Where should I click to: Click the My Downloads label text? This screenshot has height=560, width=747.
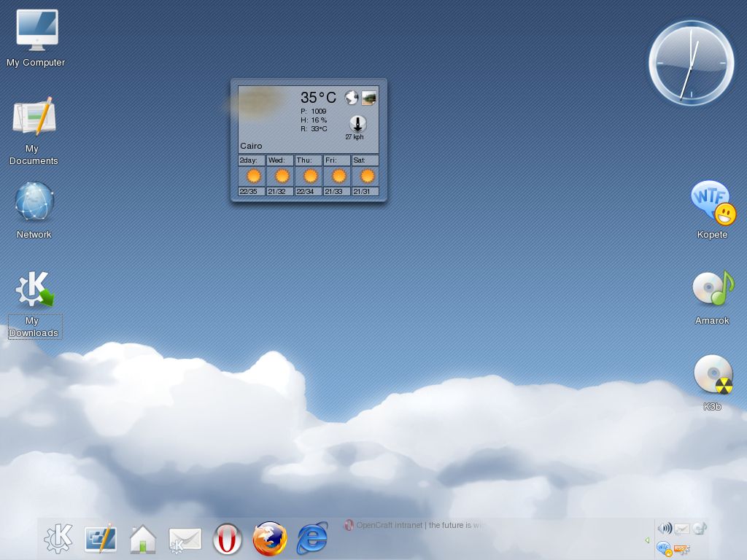34,327
